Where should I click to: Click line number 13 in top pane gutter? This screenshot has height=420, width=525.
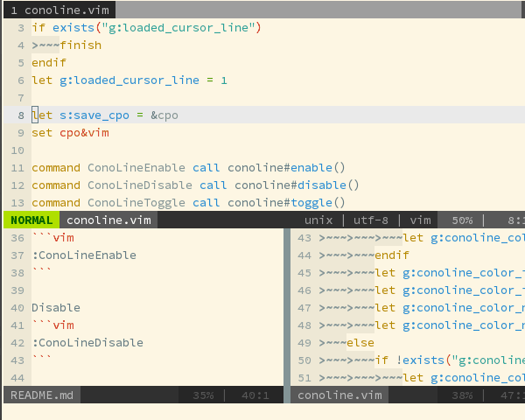[17, 203]
